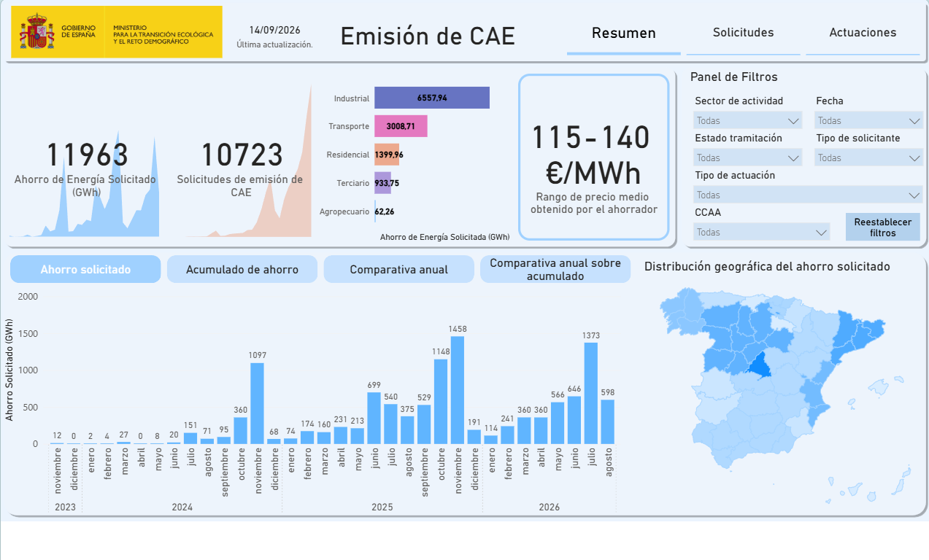Click the 2025 year axis label
This screenshot has height=560, width=929.
(x=382, y=507)
